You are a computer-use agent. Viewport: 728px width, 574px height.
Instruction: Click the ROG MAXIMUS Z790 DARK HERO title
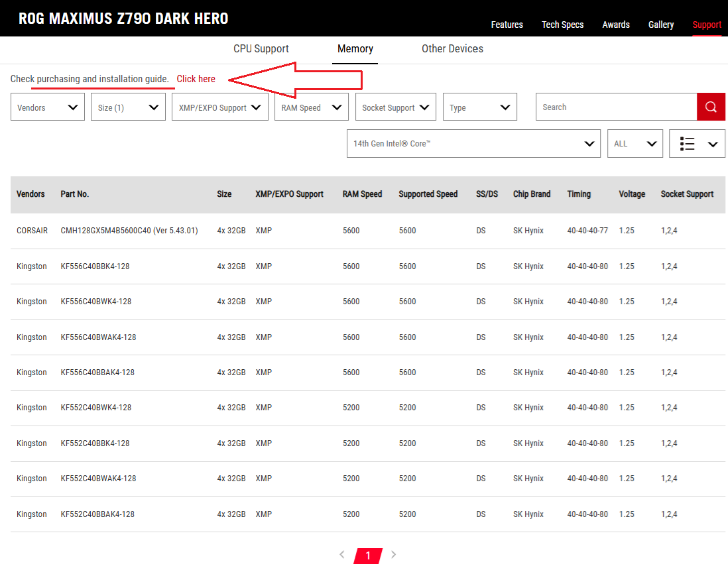pyautogui.click(x=123, y=19)
